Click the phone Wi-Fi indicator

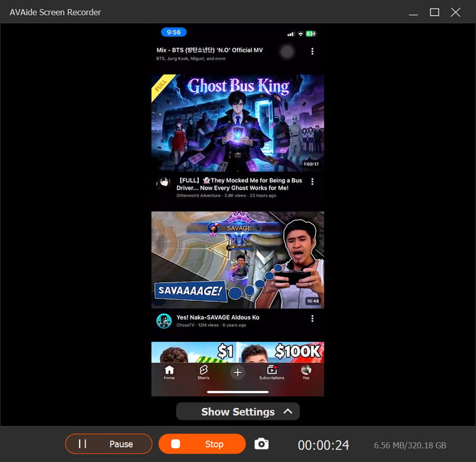point(300,34)
